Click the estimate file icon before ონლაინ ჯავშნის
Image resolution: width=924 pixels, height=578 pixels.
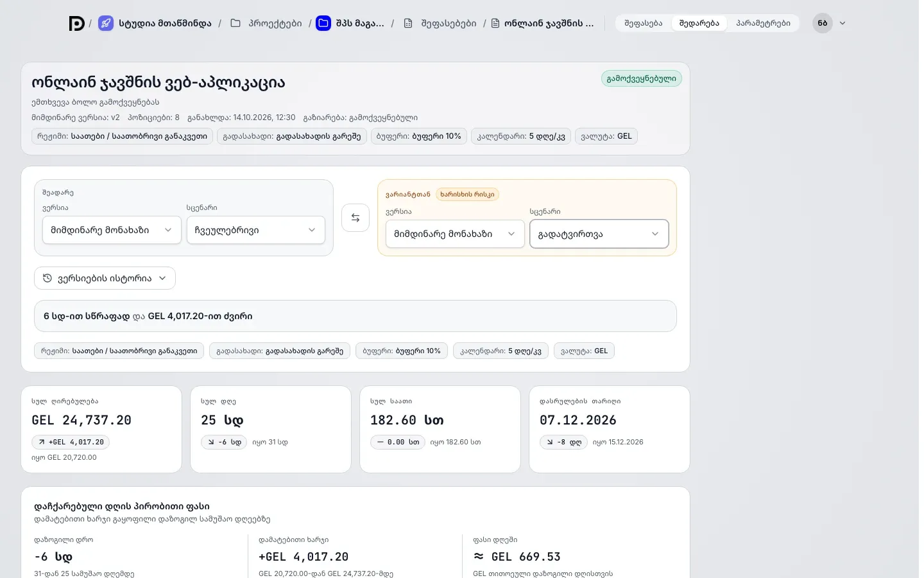[x=495, y=23]
